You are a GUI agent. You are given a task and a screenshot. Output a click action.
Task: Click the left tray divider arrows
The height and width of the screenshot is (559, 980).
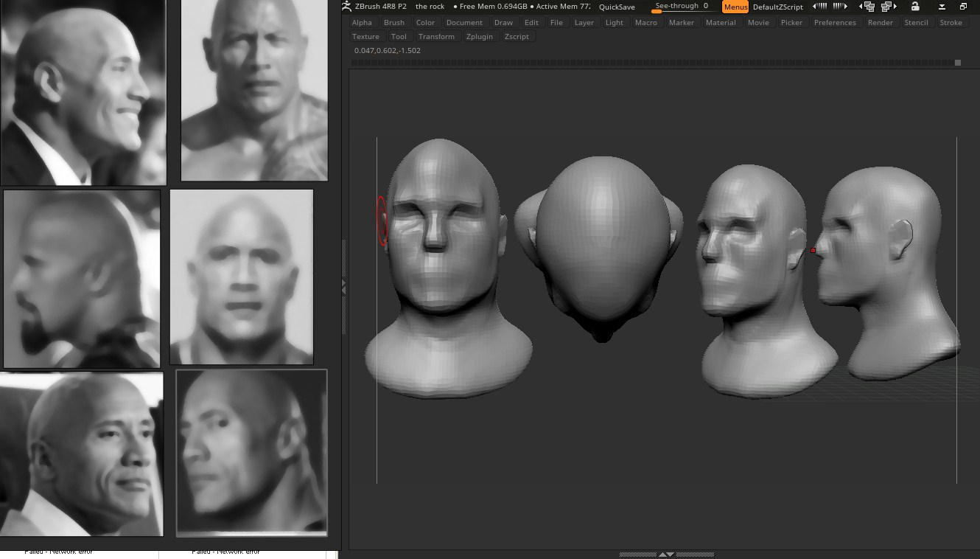(x=343, y=288)
